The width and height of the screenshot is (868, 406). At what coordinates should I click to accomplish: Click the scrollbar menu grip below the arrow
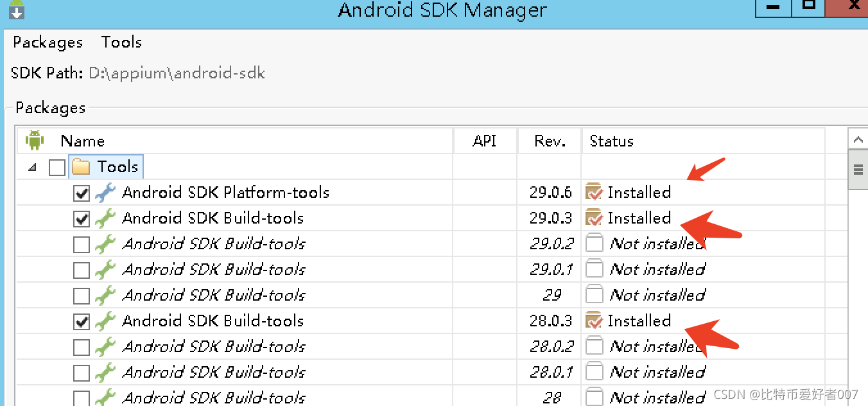858,169
